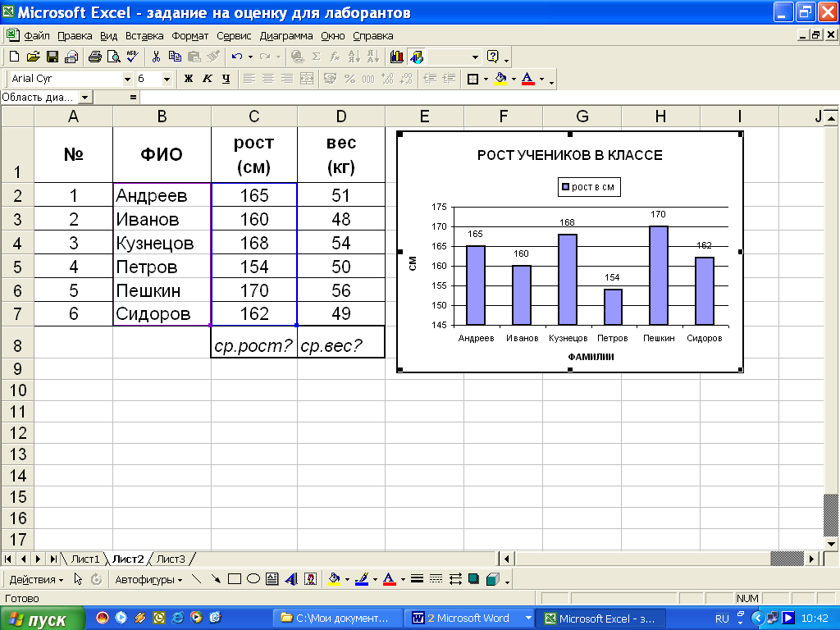Open the Help question mark icon
The image size is (840, 630).
click(x=493, y=57)
